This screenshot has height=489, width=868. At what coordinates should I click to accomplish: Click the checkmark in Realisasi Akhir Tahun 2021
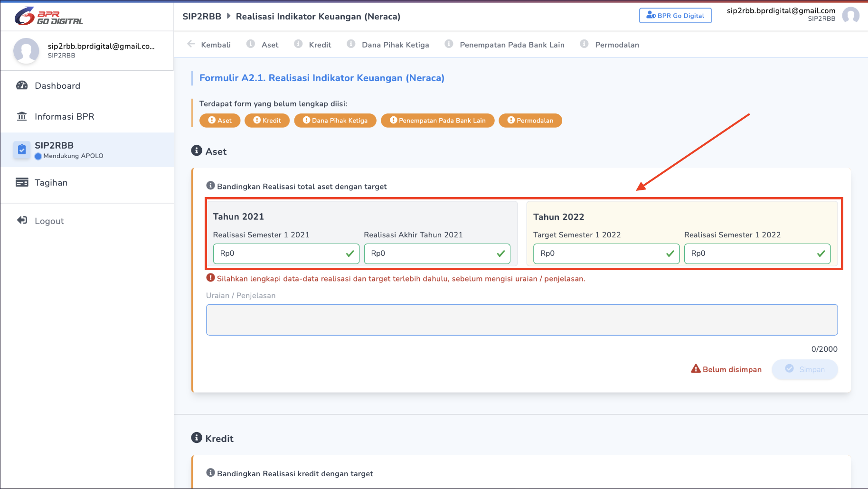[x=501, y=254]
